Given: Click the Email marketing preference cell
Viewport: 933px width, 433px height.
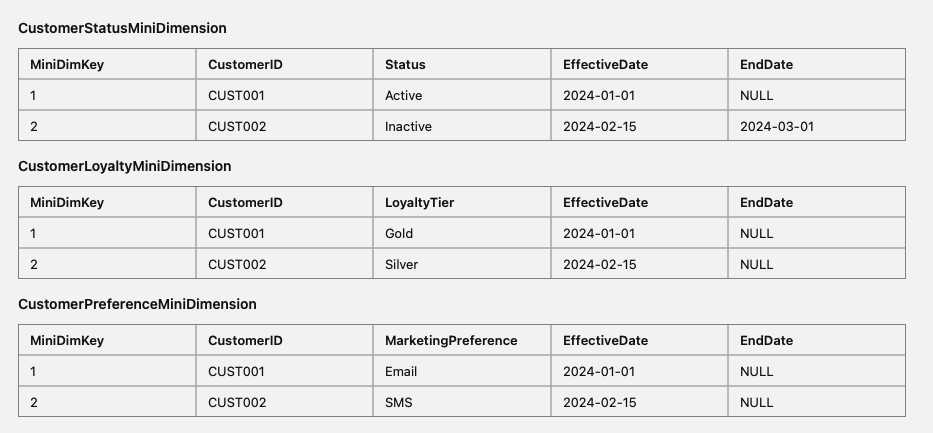Looking at the screenshot, I should coord(401,372).
